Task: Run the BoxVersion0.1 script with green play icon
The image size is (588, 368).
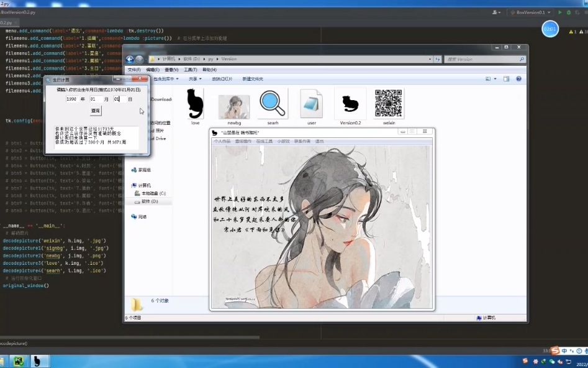Action: pyautogui.click(x=559, y=12)
